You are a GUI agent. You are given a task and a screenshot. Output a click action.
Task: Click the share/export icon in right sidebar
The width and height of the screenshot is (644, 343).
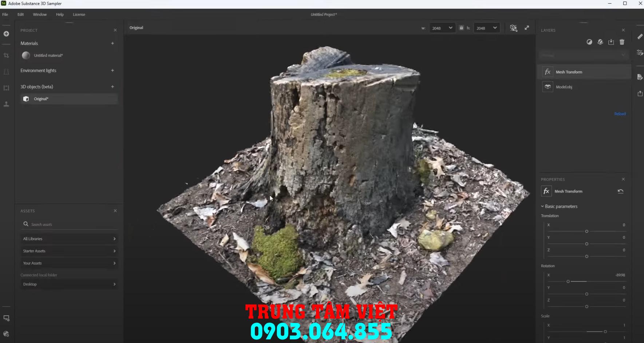coord(640,94)
